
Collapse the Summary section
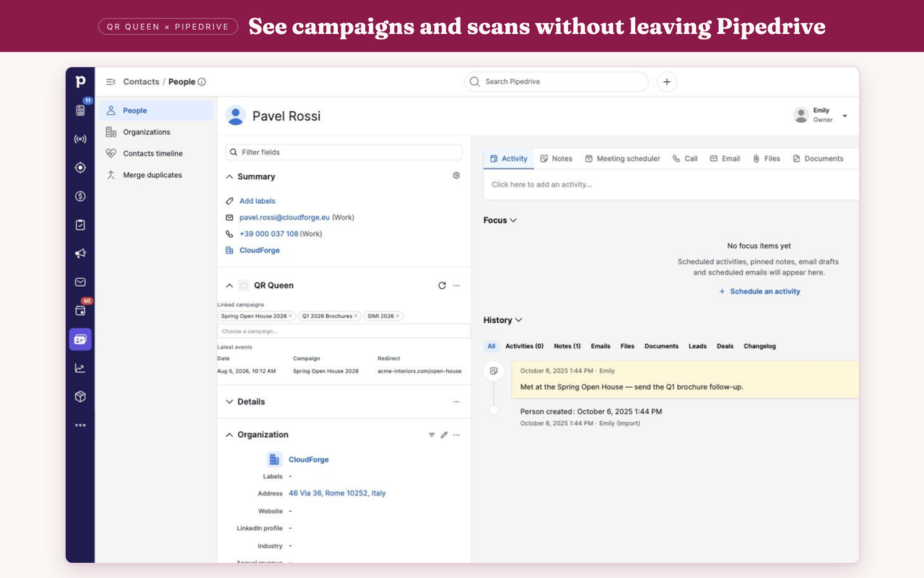coord(229,176)
